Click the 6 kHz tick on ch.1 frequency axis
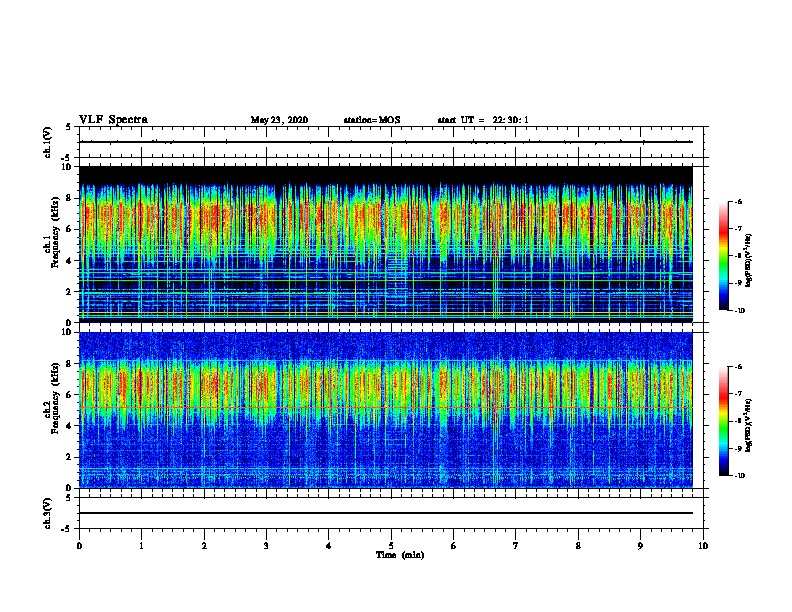 point(69,230)
